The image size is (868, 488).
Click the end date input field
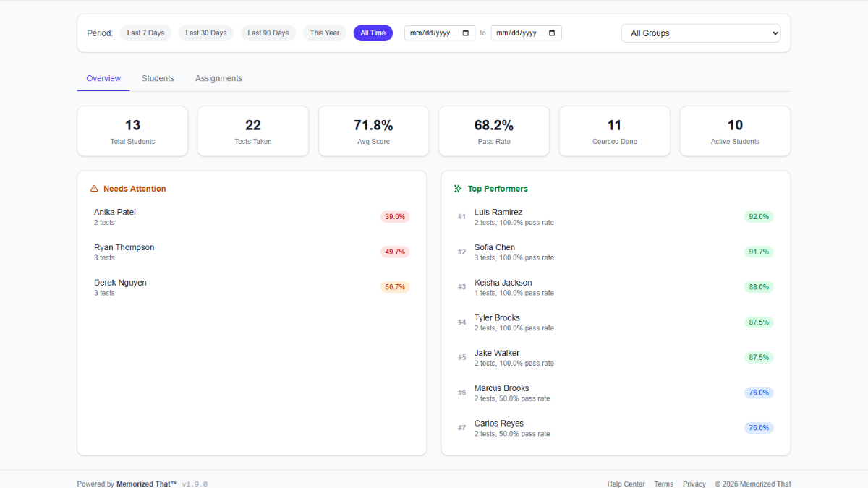click(x=526, y=33)
